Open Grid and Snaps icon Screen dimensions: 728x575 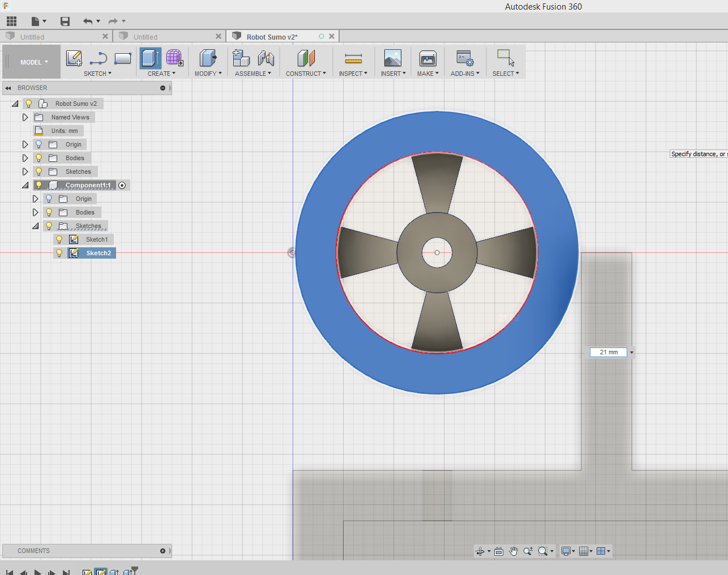point(584,551)
